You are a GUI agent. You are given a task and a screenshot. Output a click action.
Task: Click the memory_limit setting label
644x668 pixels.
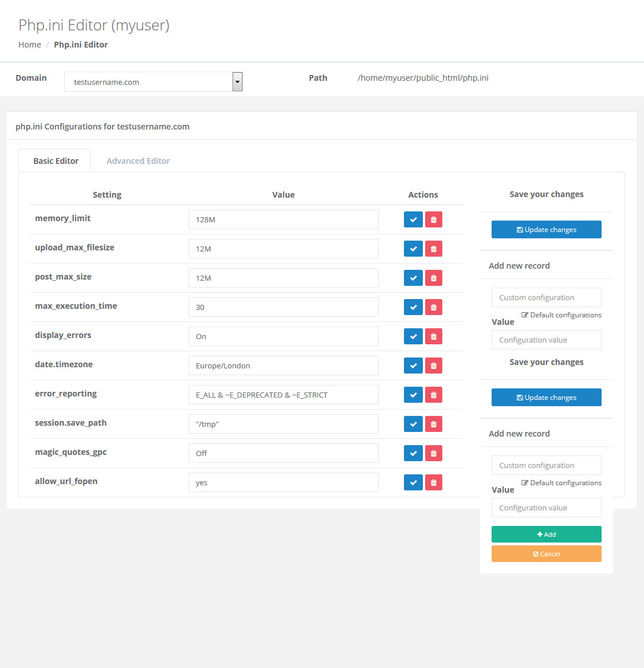[62, 218]
